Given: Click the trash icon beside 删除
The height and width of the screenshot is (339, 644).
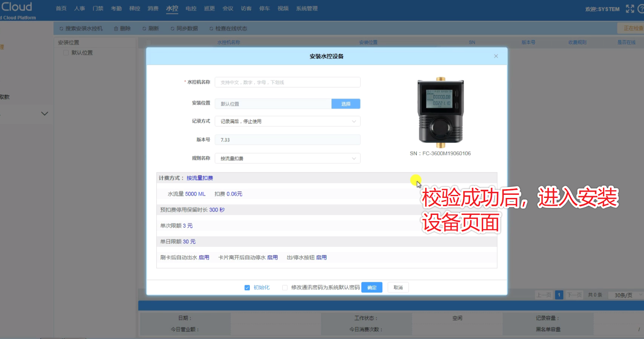Looking at the screenshot, I should pyautogui.click(x=116, y=28).
